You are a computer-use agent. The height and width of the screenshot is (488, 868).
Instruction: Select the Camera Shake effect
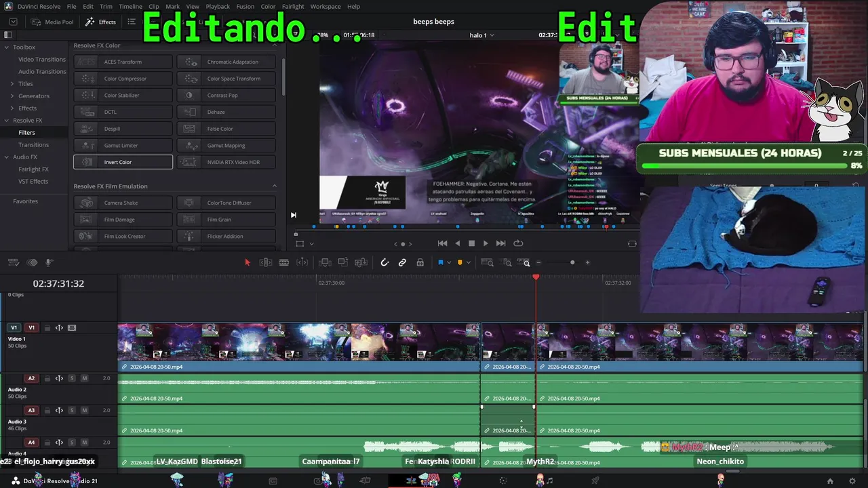123,203
